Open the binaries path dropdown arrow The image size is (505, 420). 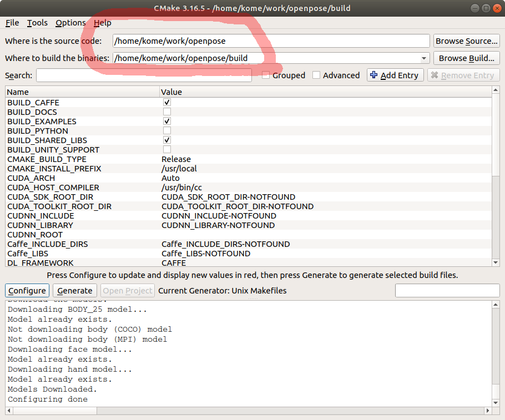(423, 57)
